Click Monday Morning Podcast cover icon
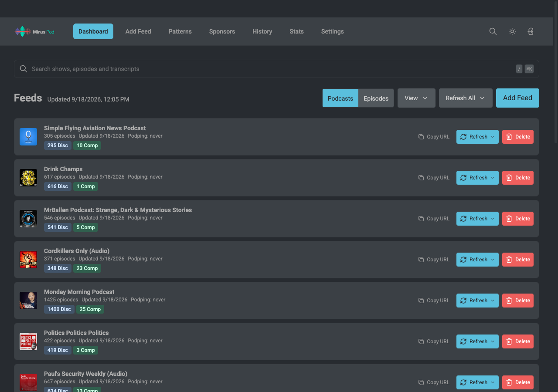Viewport: 558px width, 392px height. (28, 301)
